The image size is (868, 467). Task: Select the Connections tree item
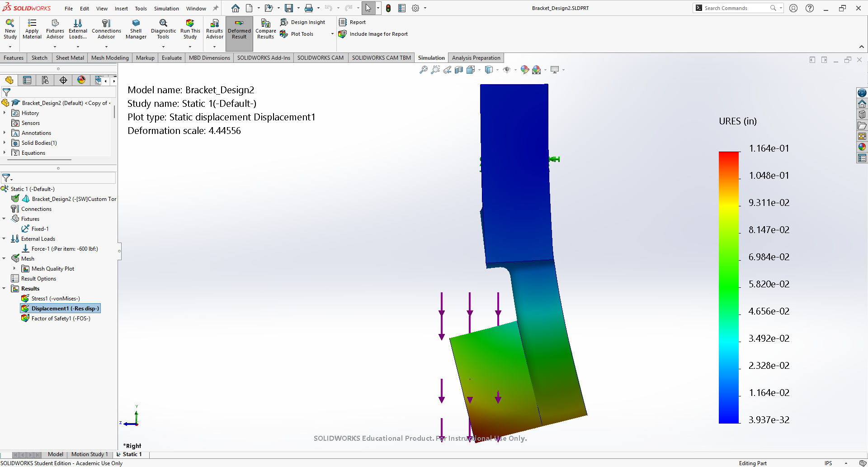coord(31,209)
